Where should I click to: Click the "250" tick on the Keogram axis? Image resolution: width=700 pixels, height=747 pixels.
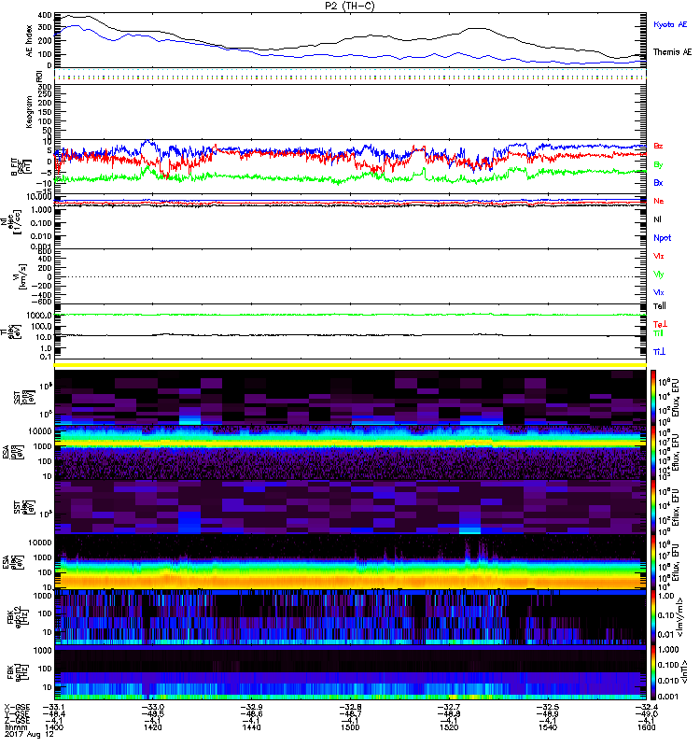point(45,94)
